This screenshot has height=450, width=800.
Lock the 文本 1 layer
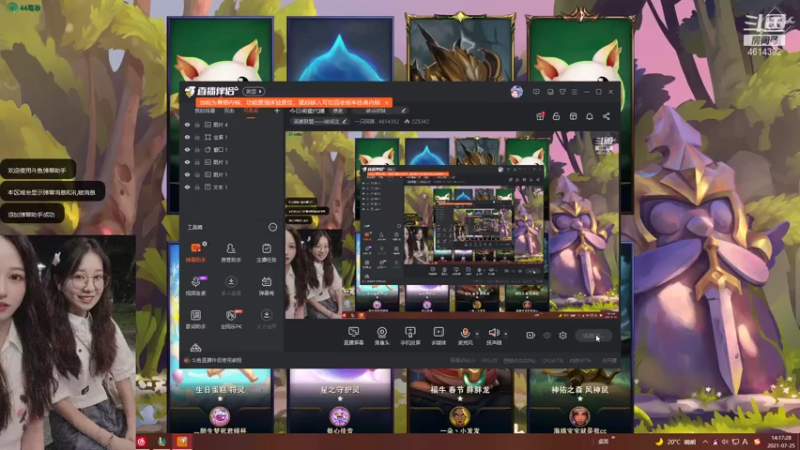[x=197, y=187]
